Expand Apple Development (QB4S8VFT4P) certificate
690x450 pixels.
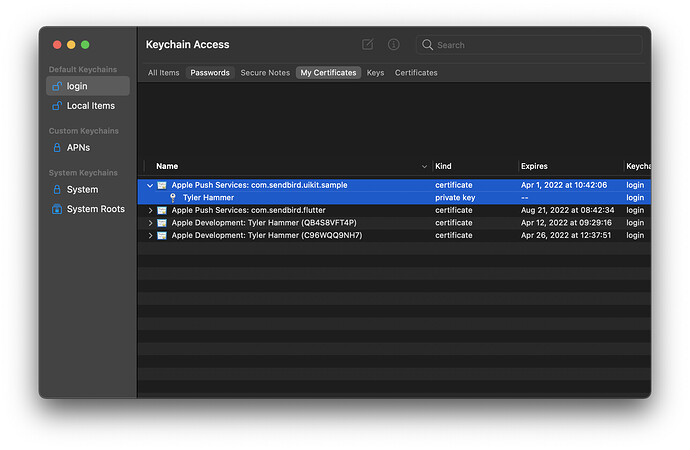coord(150,223)
